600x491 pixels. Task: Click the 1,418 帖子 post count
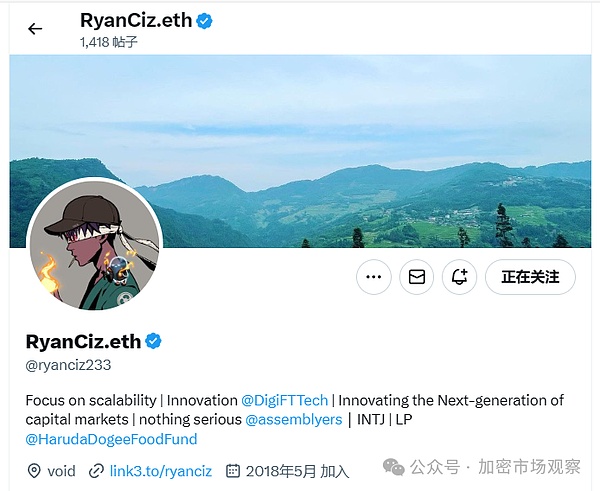(109, 42)
